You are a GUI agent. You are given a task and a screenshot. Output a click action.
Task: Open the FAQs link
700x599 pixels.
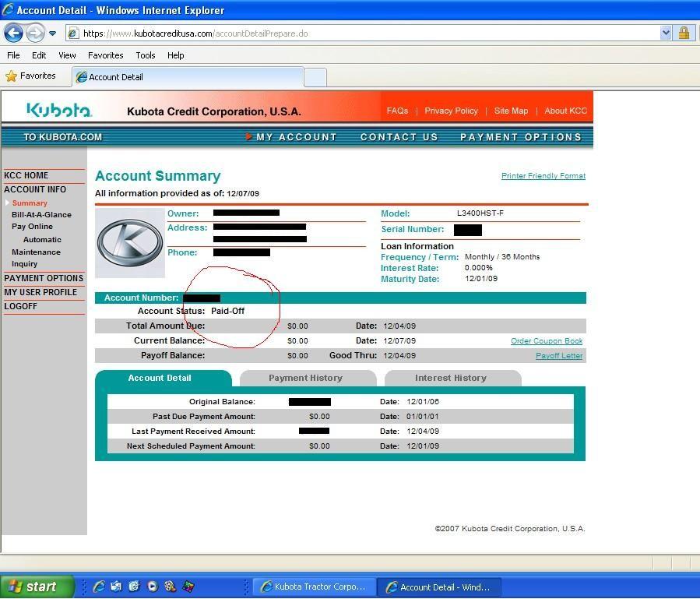(x=397, y=111)
